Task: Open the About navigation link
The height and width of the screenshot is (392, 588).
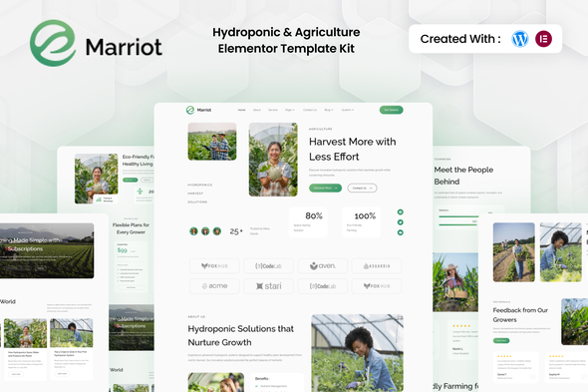Action: (x=257, y=110)
